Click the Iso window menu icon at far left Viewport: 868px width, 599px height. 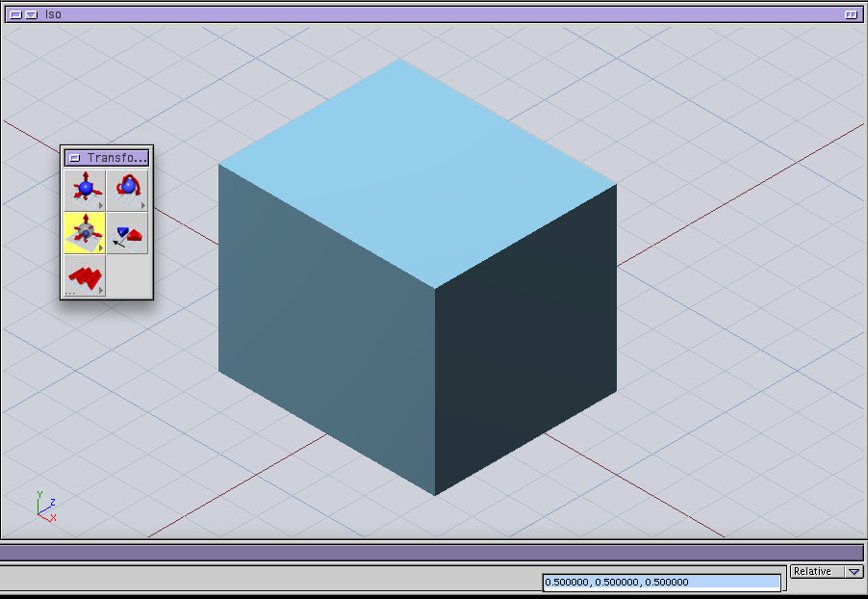coord(15,14)
